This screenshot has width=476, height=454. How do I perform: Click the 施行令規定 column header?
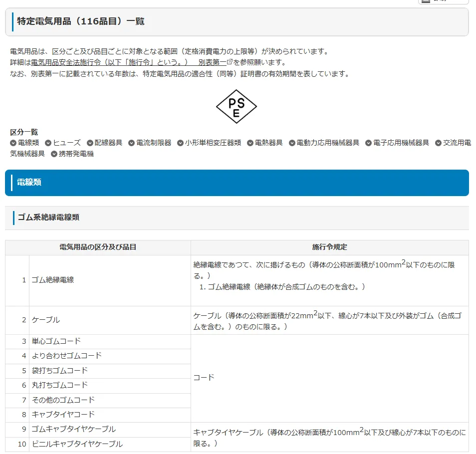tap(330, 247)
